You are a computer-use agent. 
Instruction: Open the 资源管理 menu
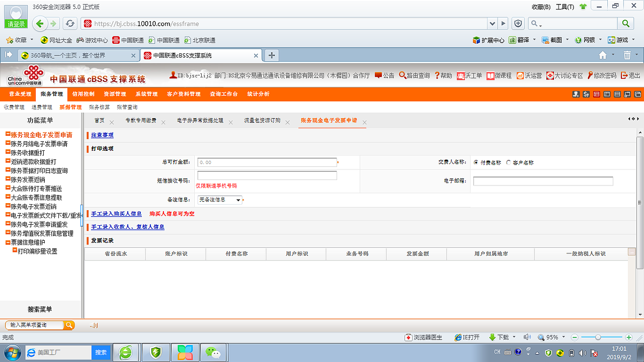coord(115,94)
